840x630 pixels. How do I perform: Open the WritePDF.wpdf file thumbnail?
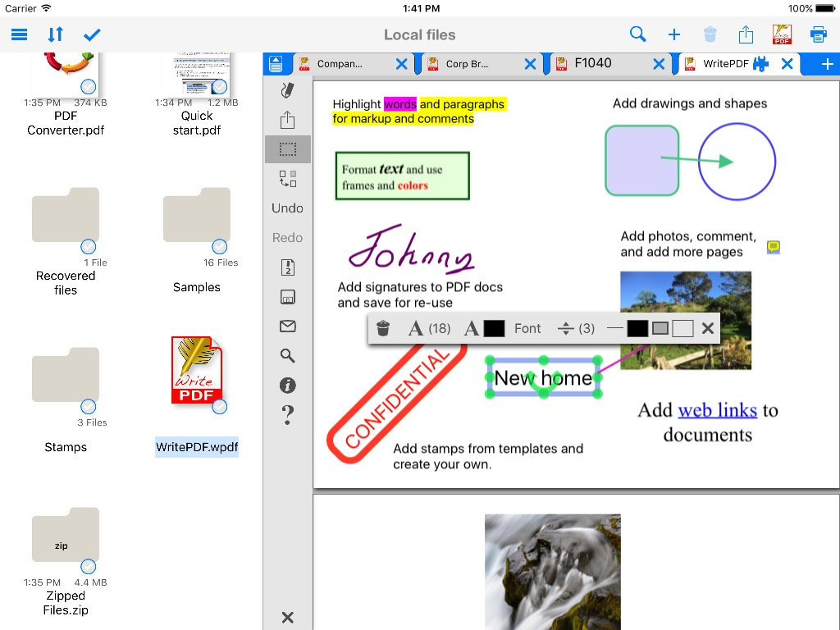coord(197,370)
